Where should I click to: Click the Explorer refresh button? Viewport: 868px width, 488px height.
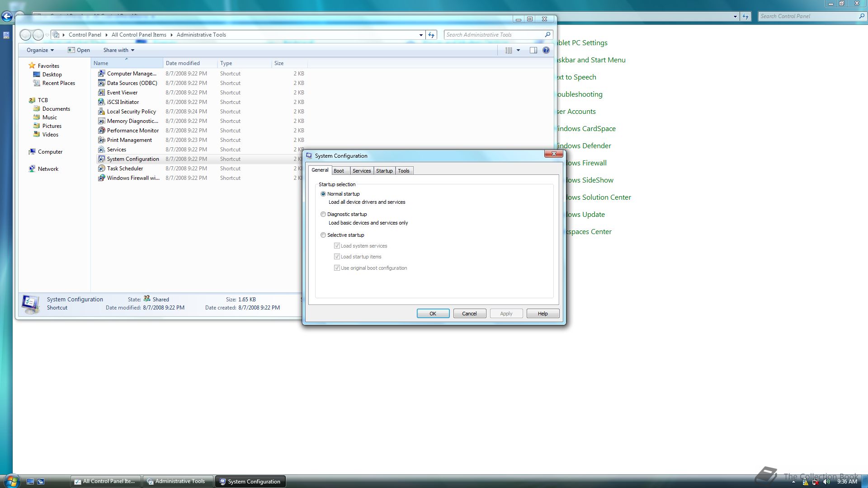click(431, 35)
